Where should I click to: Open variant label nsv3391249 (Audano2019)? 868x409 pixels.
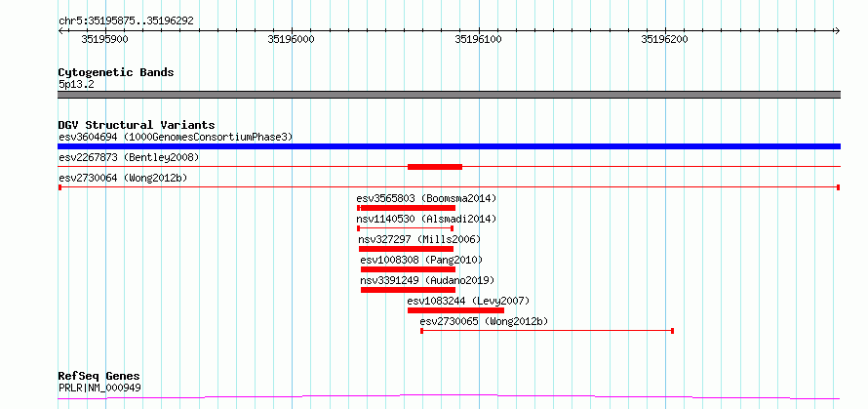[x=427, y=280]
